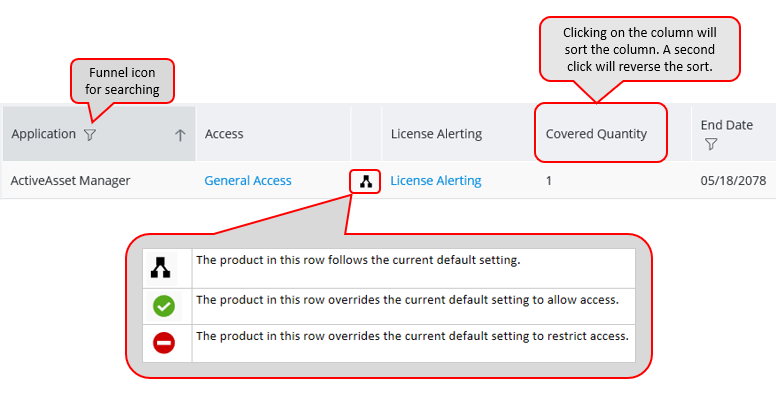Select the ActiveAsset Manager row name
This screenshot has height=399, width=776.
tap(70, 181)
